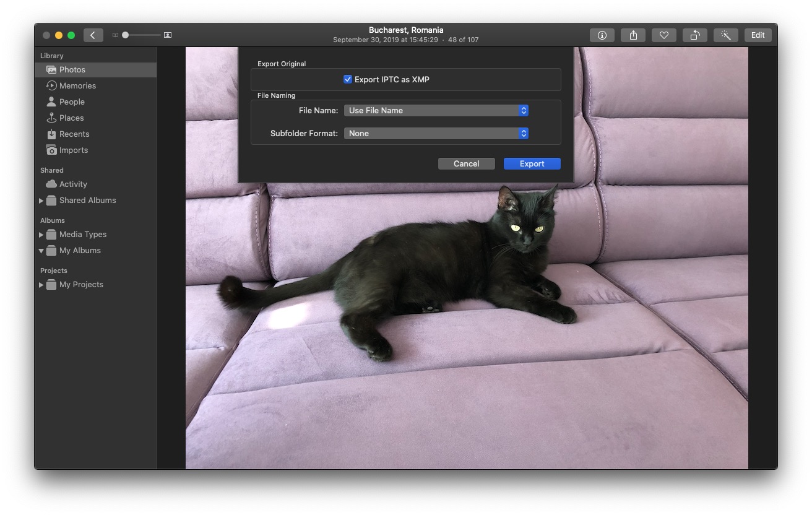Expand the Shared Albums tree item
The image size is (812, 515).
tap(41, 201)
